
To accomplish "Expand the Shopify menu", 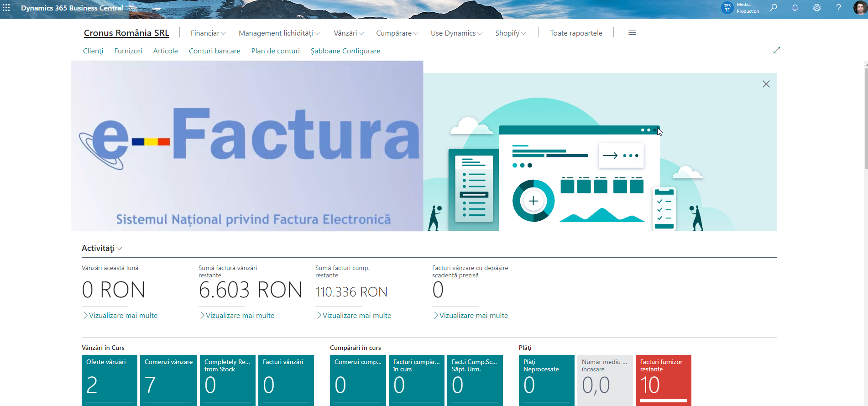I will point(511,33).
